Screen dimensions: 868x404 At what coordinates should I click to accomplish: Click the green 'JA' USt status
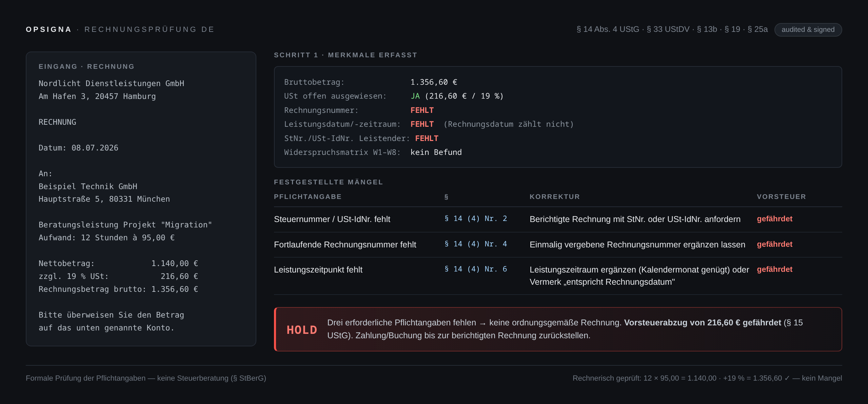[415, 96]
